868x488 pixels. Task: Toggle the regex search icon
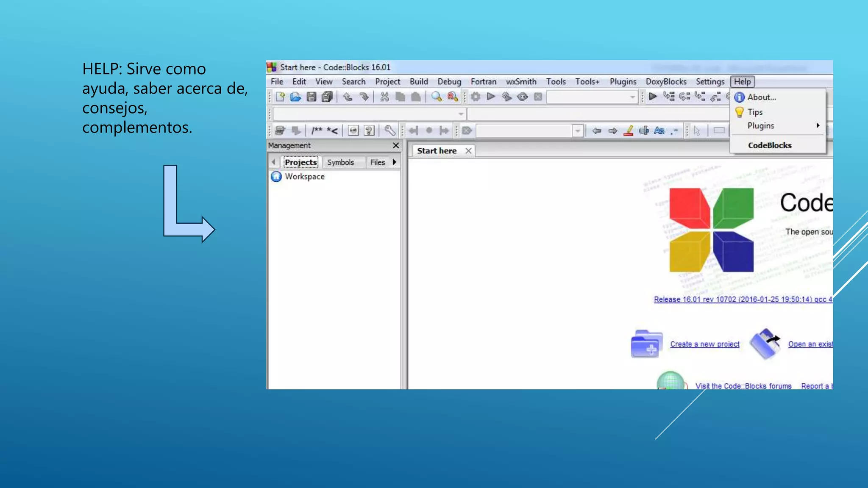[x=674, y=131]
